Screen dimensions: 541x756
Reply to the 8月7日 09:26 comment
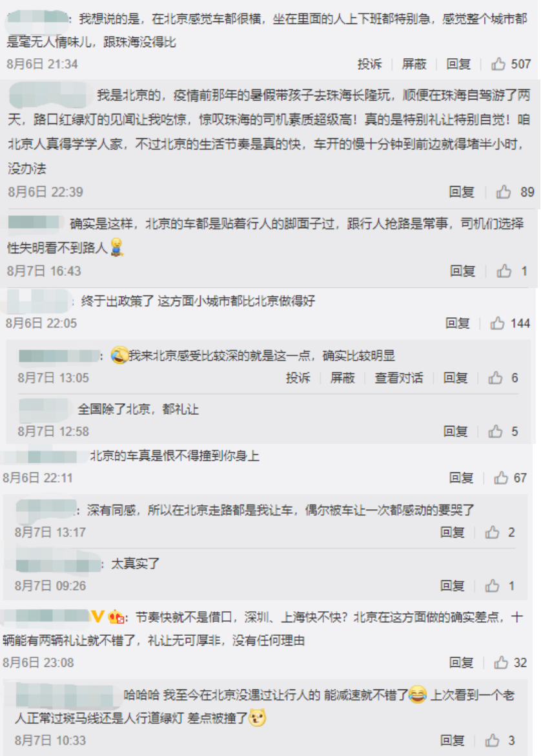[x=453, y=586]
